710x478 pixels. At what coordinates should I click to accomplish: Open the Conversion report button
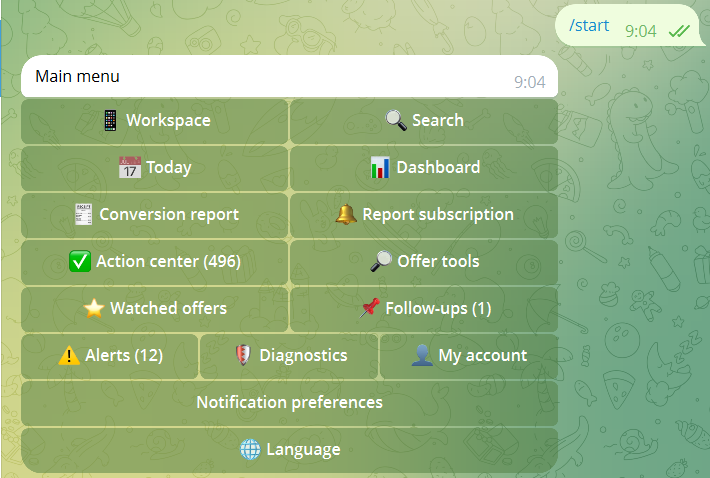click(154, 215)
